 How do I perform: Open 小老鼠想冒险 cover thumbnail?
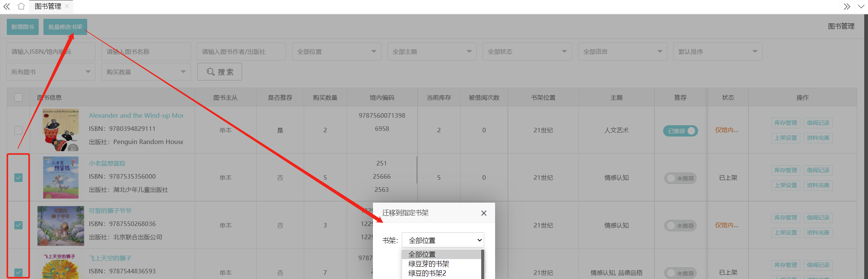click(61, 177)
